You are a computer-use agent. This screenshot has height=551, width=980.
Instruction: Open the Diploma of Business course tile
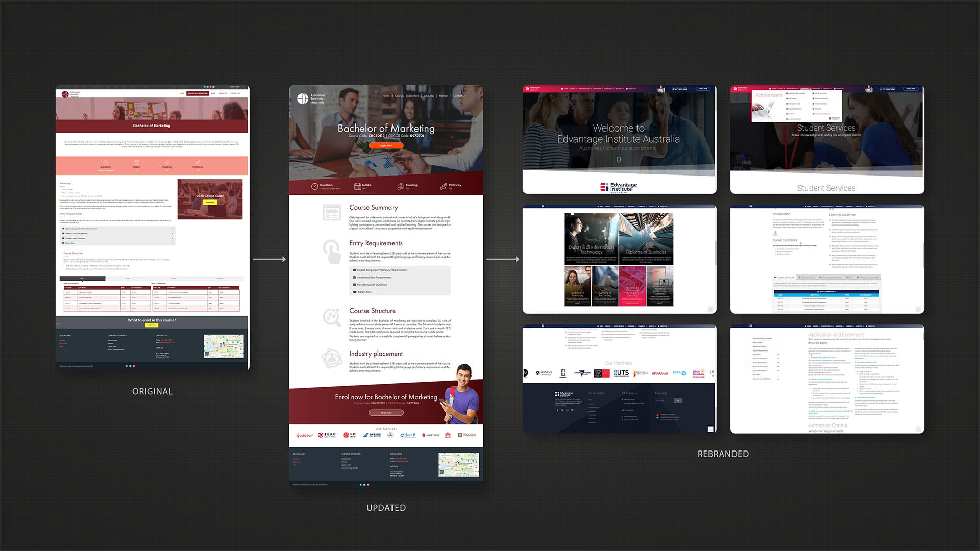646,239
